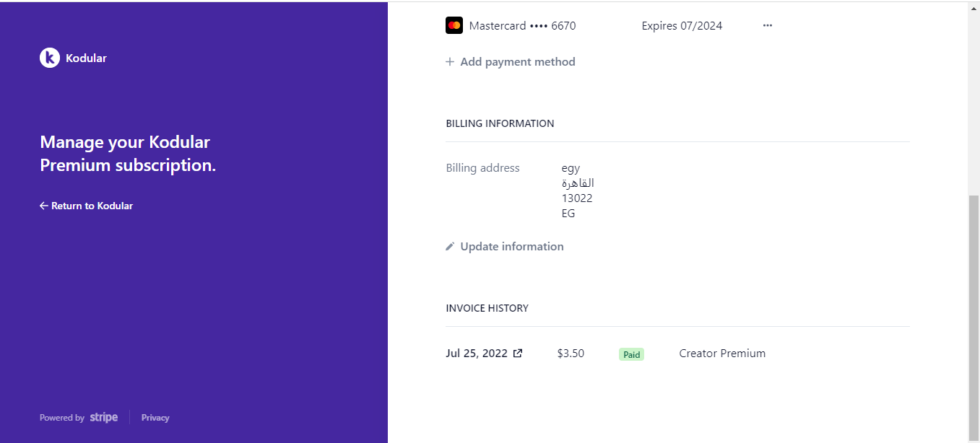
Task: Click the Powered by text in footer
Action: 62,418
